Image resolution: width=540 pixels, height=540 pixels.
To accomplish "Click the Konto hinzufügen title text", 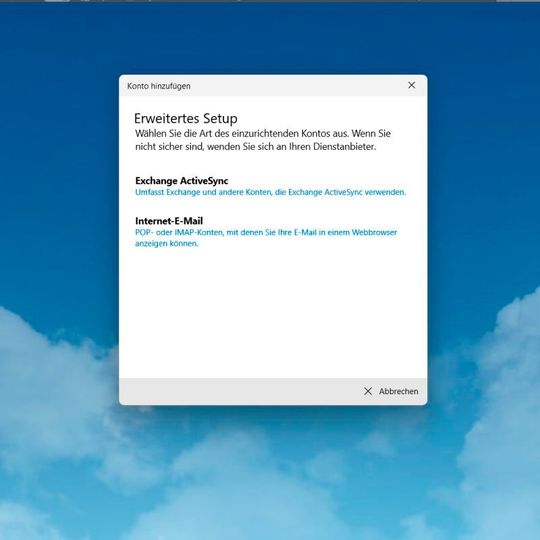I will [x=159, y=86].
